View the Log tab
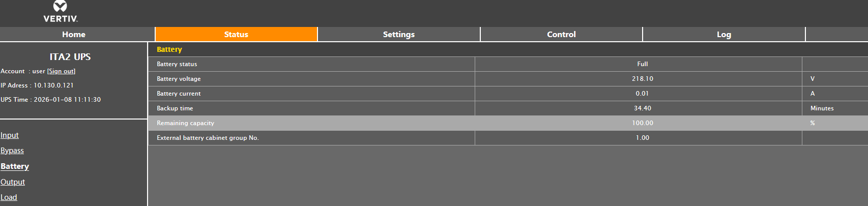The width and height of the screenshot is (868, 206). pos(724,35)
